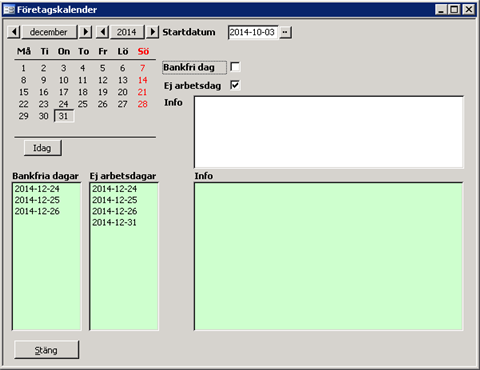480x370 pixels.
Task: Select 2014-12-25 in Bankfria dagar list
Action: [37, 200]
